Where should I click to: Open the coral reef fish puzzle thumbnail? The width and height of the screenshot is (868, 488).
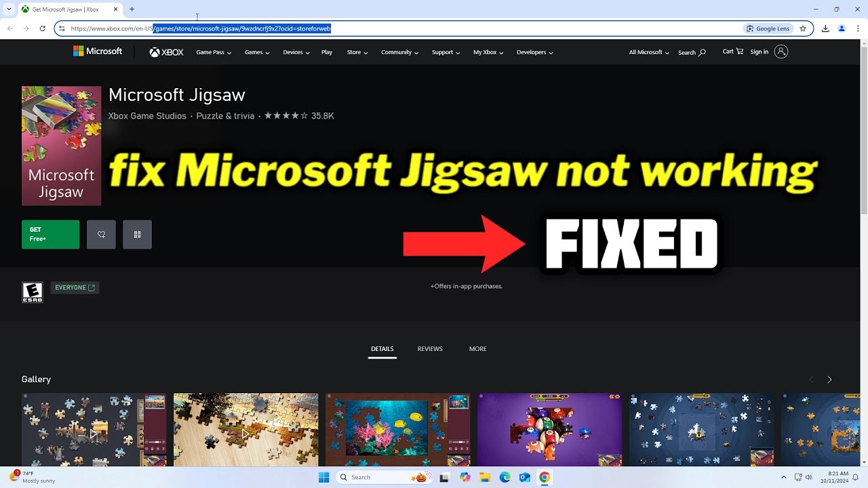(x=397, y=430)
